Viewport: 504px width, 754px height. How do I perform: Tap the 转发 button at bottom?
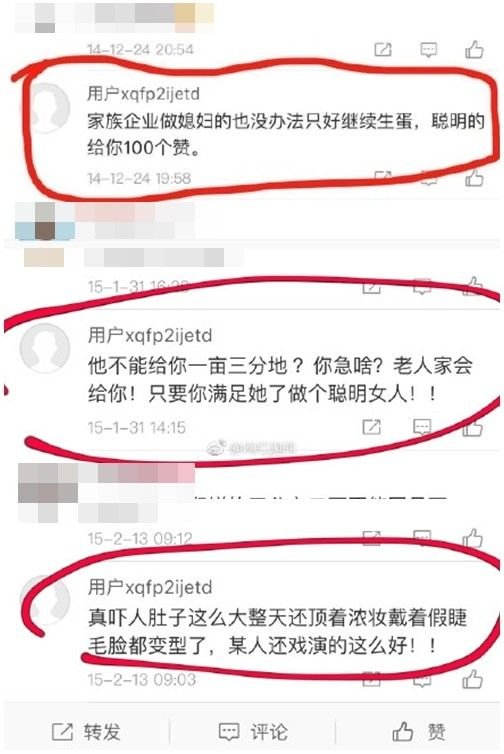pos(86,731)
